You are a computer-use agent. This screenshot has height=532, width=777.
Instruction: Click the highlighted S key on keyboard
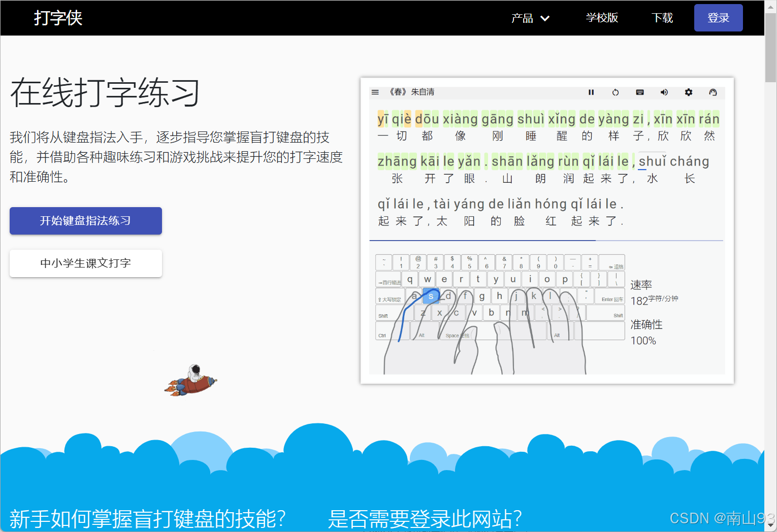coord(431,296)
